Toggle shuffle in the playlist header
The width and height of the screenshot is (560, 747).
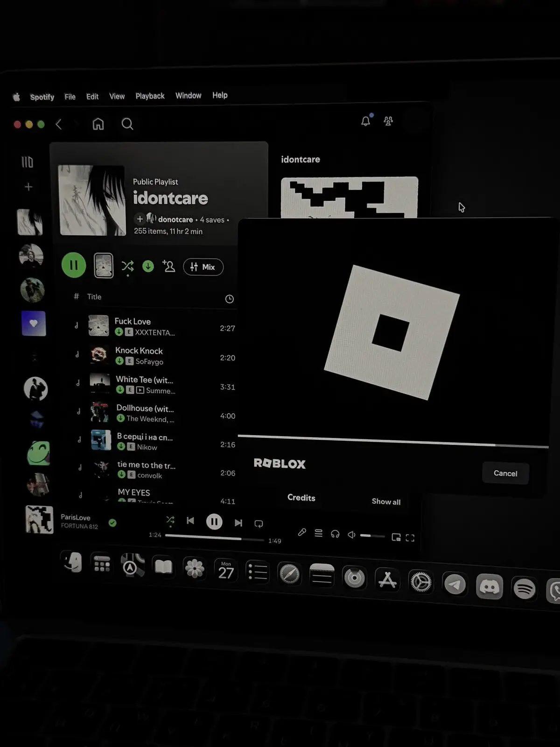coord(127,266)
